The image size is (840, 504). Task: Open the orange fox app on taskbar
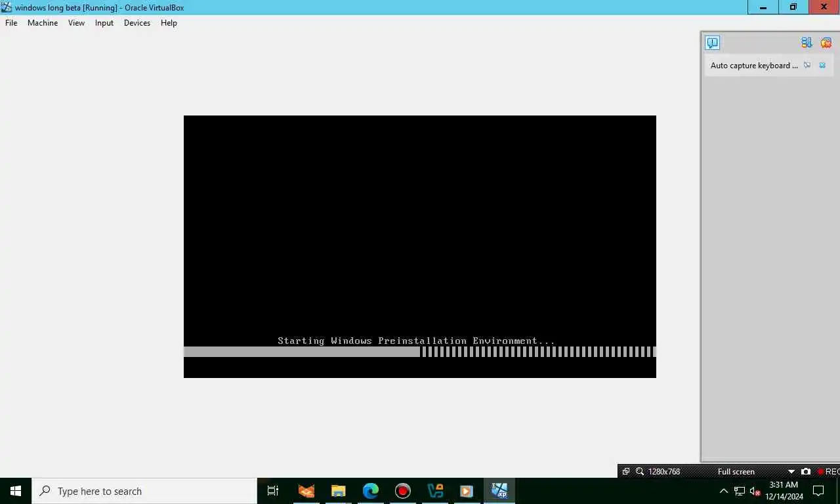coord(306,491)
